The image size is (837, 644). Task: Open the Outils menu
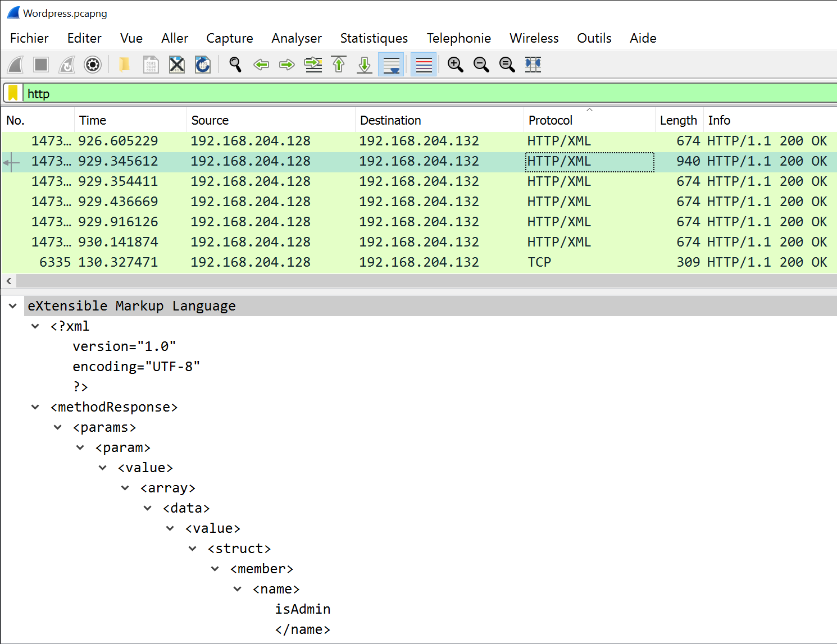[x=594, y=38]
